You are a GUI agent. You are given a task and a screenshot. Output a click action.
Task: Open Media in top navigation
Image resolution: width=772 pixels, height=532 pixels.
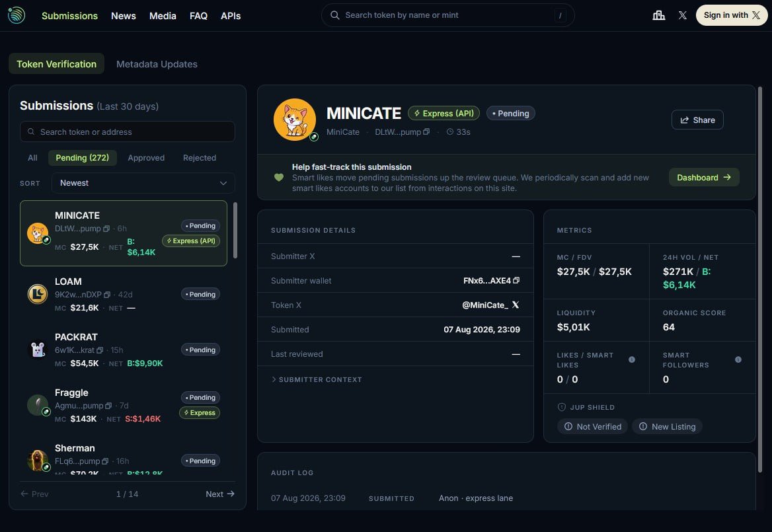tap(163, 16)
